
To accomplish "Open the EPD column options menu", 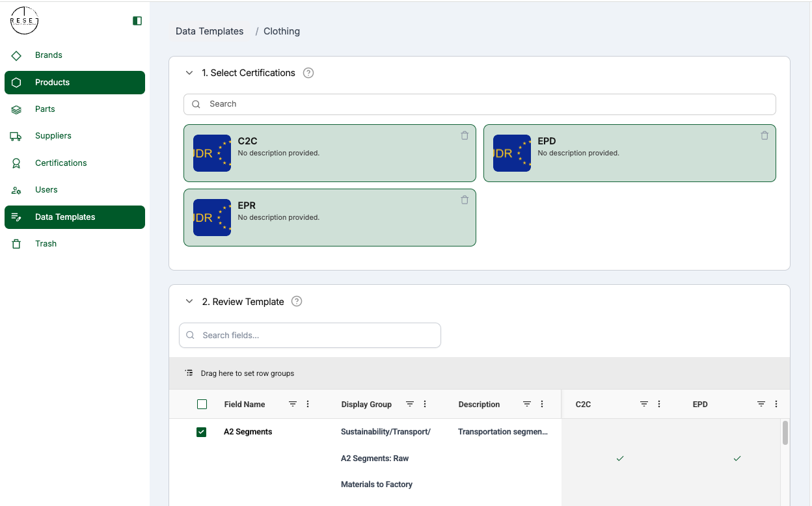I will (776, 404).
